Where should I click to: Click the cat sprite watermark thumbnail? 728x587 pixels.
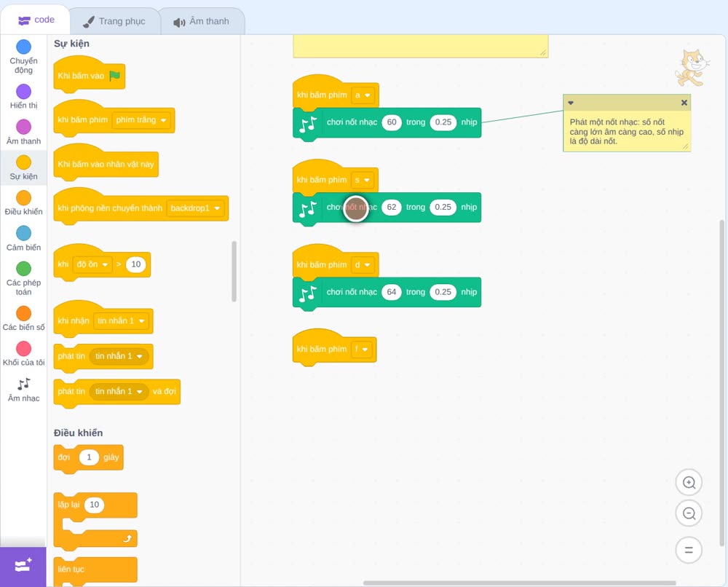coord(692,68)
